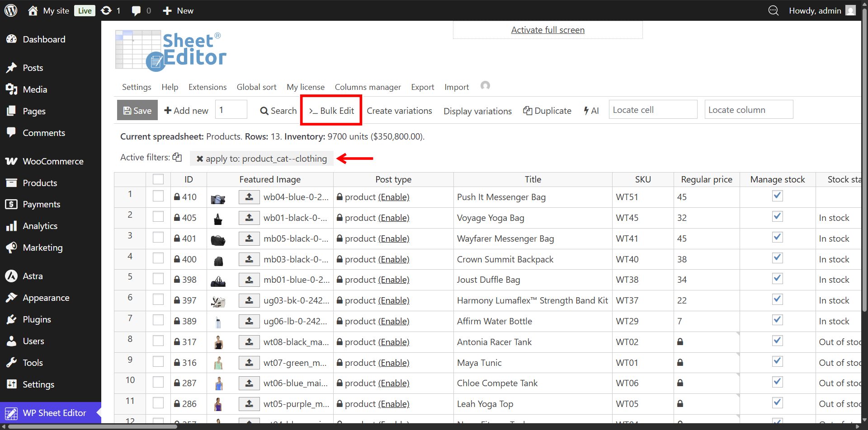Image resolution: width=868 pixels, height=430 pixels.
Task: Click the My site home icon
Action: coord(33,10)
